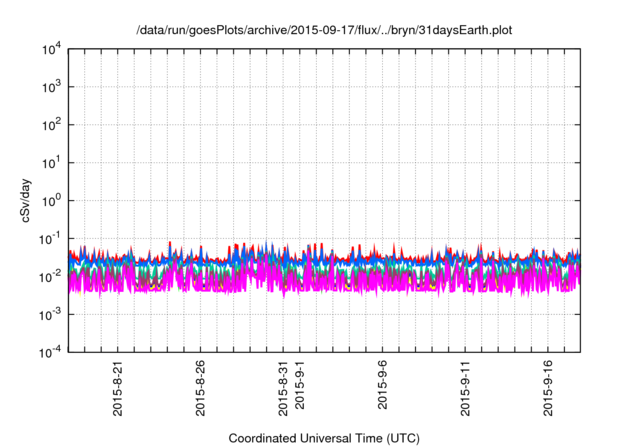Click the 10^3 y-axis tick label
640x448 pixels.
tap(50, 88)
